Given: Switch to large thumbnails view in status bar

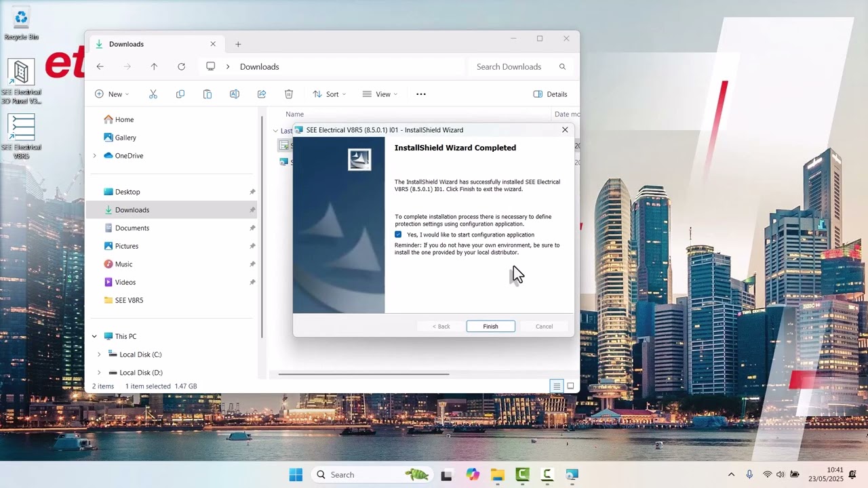Looking at the screenshot, I should pos(570,386).
